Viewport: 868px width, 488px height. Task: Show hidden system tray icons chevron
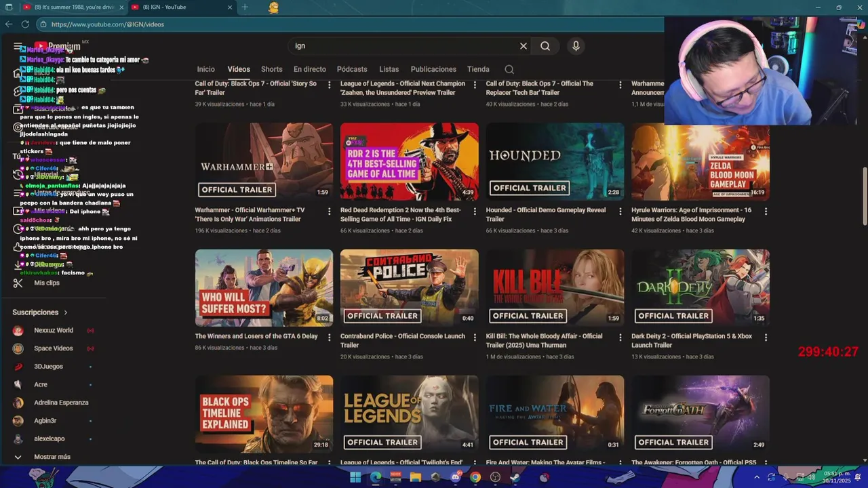757,477
